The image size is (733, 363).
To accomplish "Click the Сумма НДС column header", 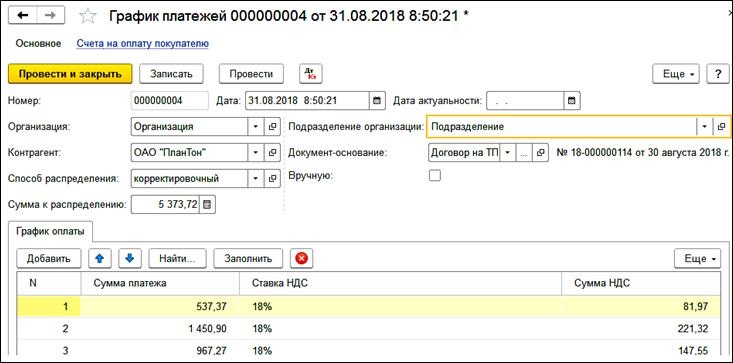I will click(641, 283).
